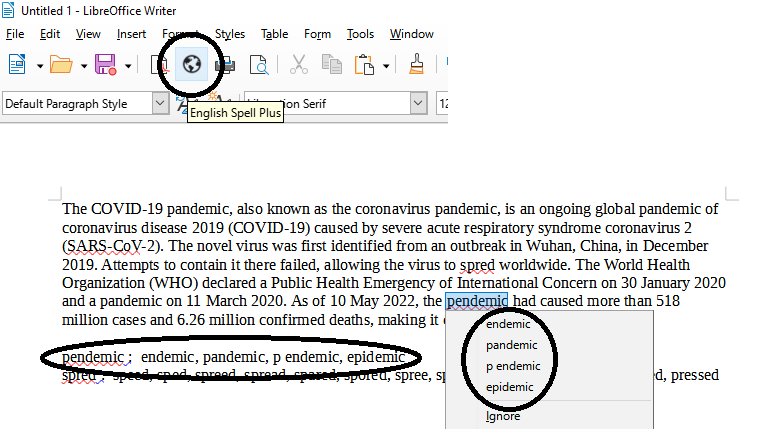Click the word 'Wuhan' in the paragraph
Viewport: 768px width, 432px height.
(x=548, y=246)
